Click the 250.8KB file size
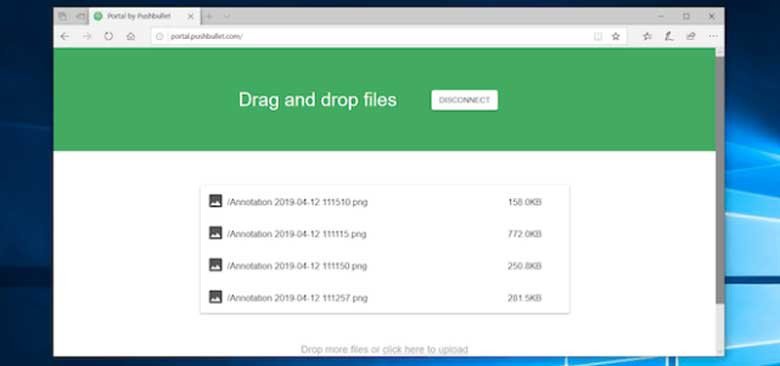 pos(524,266)
